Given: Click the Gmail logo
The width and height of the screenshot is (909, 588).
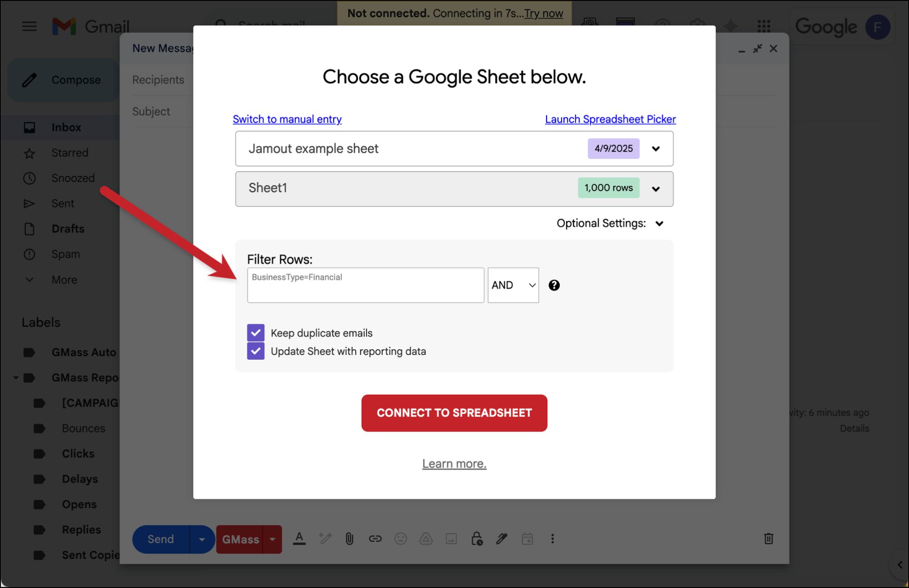Looking at the screenshot, I should coord(91,26).
